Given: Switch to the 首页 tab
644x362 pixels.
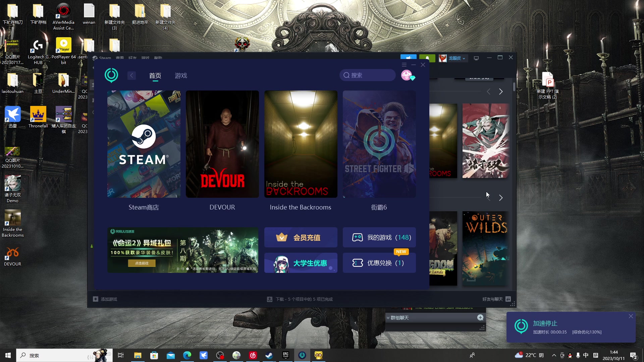Looking at the screenshot, I should (x=155, y=76).
